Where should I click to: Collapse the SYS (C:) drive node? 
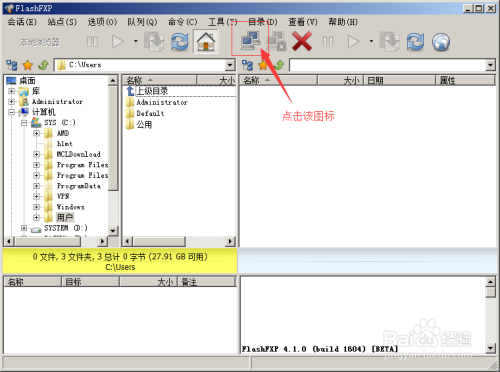point(24,123)
